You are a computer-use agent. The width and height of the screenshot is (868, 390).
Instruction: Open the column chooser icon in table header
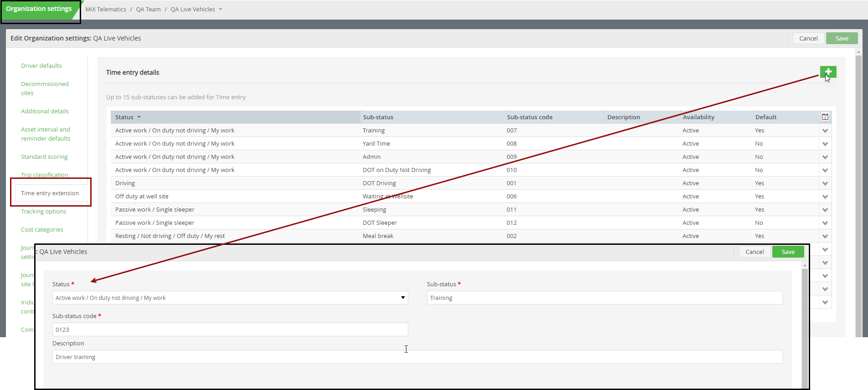click(x=825, y=117)
